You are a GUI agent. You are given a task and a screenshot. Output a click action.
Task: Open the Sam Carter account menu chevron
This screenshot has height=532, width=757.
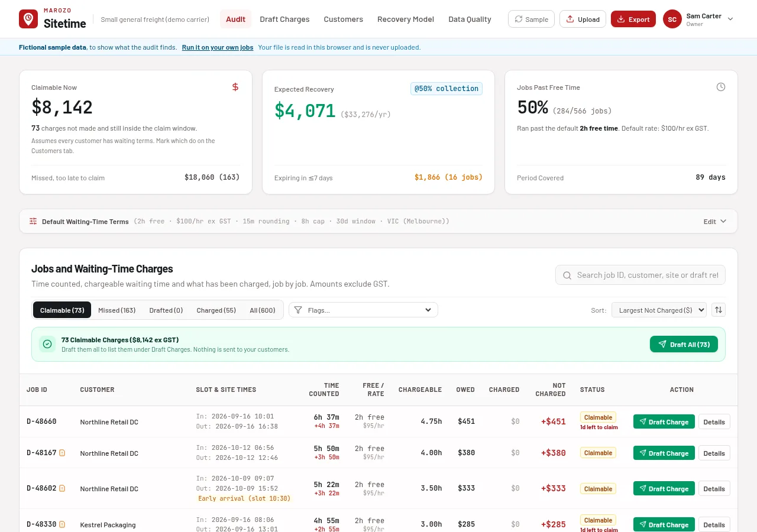click(730, 19)
